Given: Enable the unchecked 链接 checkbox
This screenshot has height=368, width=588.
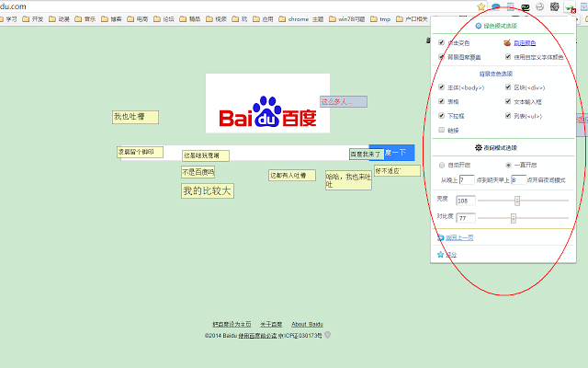Looking at the screenshot, I should [441, 130].
